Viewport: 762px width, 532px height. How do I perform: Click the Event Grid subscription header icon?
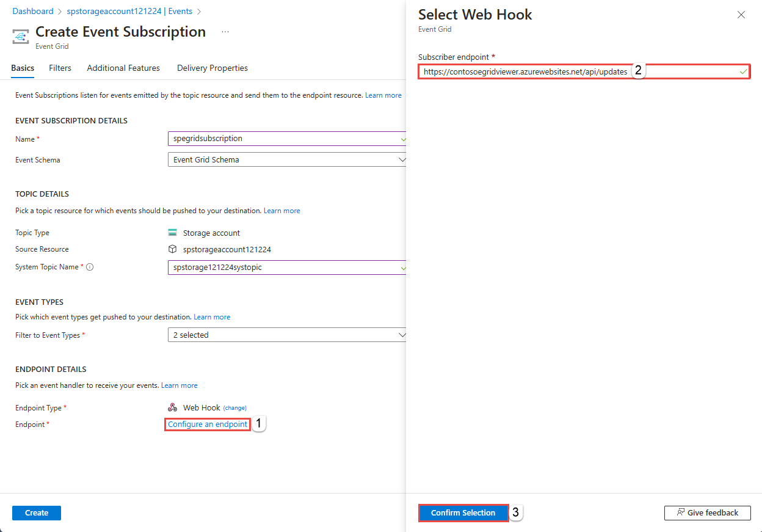[x=21, y=37]
